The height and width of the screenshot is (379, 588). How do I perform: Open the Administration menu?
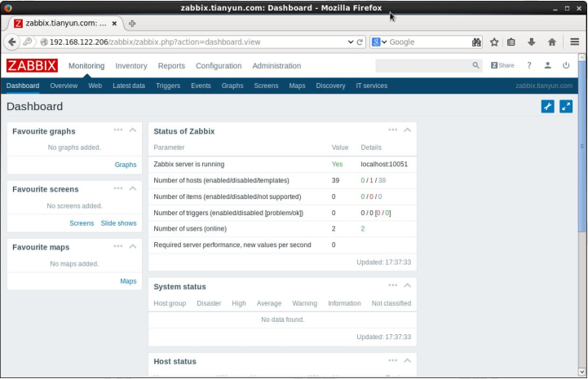click(x=276, y=65)
